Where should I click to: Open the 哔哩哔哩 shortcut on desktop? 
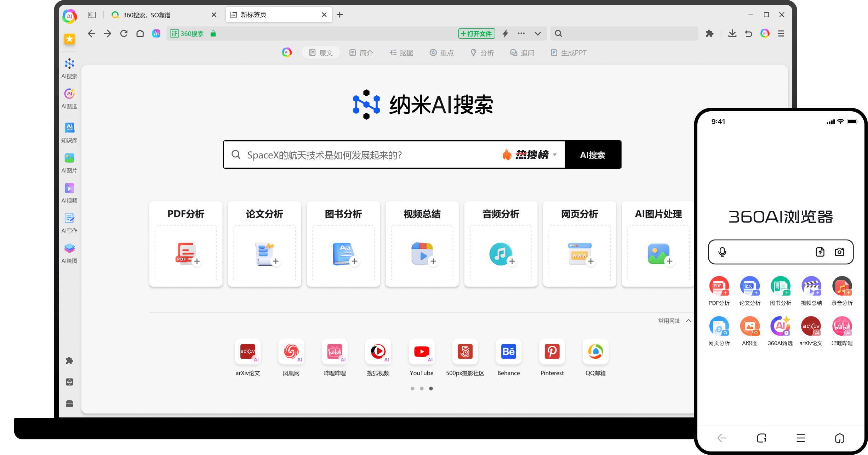[335, 358]
